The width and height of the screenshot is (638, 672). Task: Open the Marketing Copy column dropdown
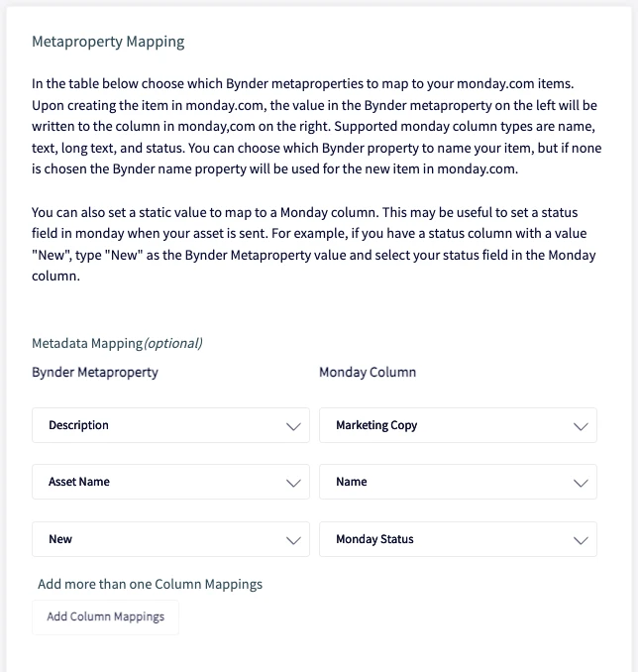[458, 425]
